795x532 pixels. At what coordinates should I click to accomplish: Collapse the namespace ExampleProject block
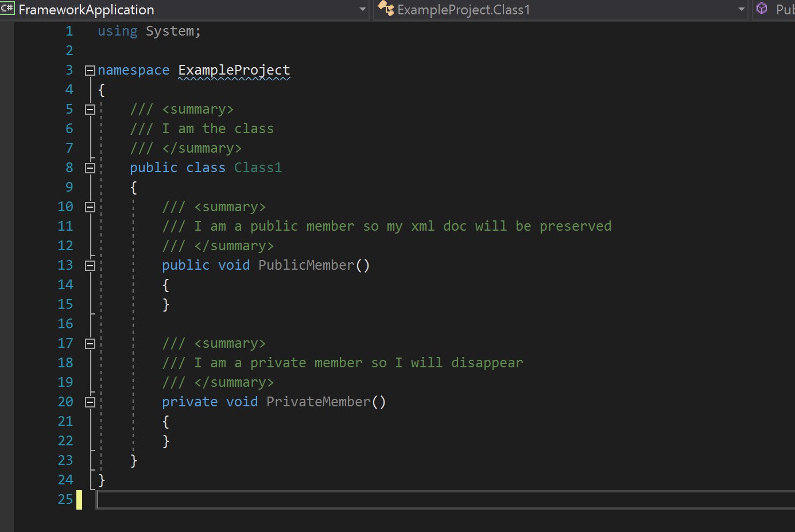pos(90,71)
